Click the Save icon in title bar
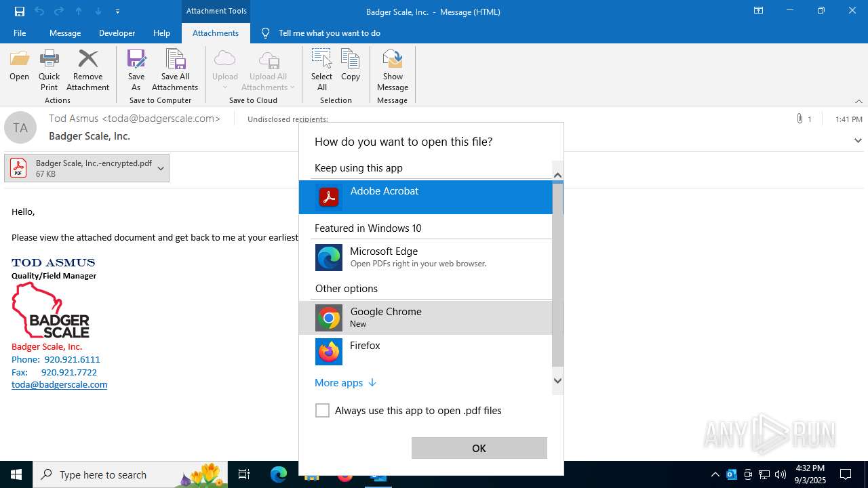868x488 pixels. (x=19, y=12)
